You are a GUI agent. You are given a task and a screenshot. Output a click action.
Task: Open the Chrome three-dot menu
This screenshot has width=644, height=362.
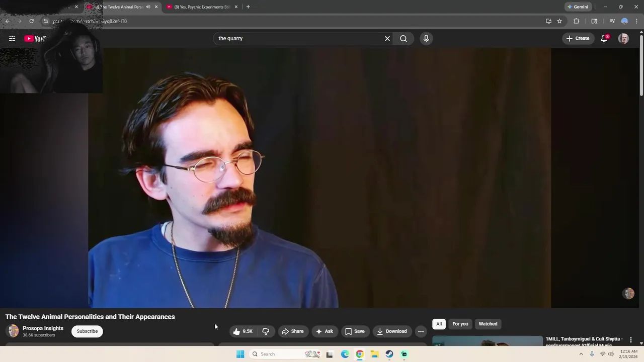point(636,21)
